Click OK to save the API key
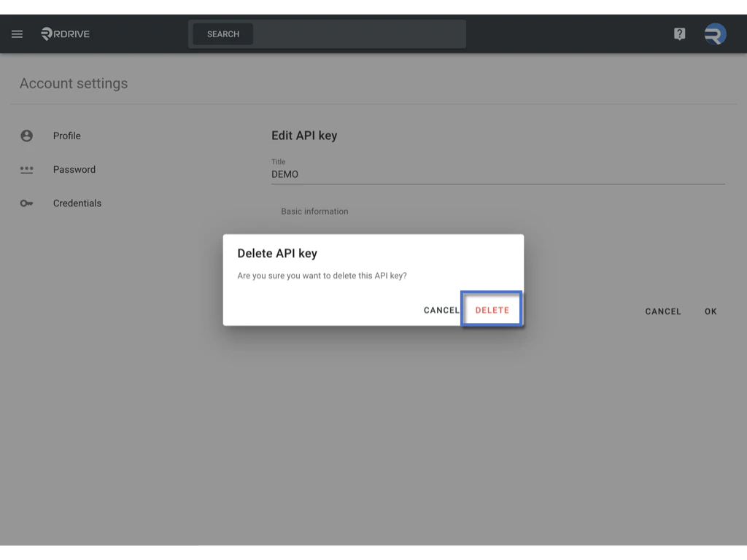747x560 pixels. tap(711, 311)
